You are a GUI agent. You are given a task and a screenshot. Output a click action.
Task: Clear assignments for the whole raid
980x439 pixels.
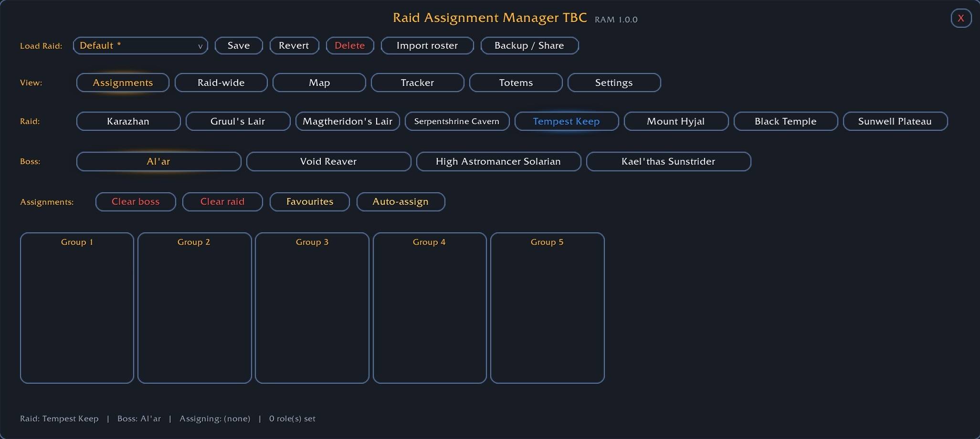(x=222, y=202)
